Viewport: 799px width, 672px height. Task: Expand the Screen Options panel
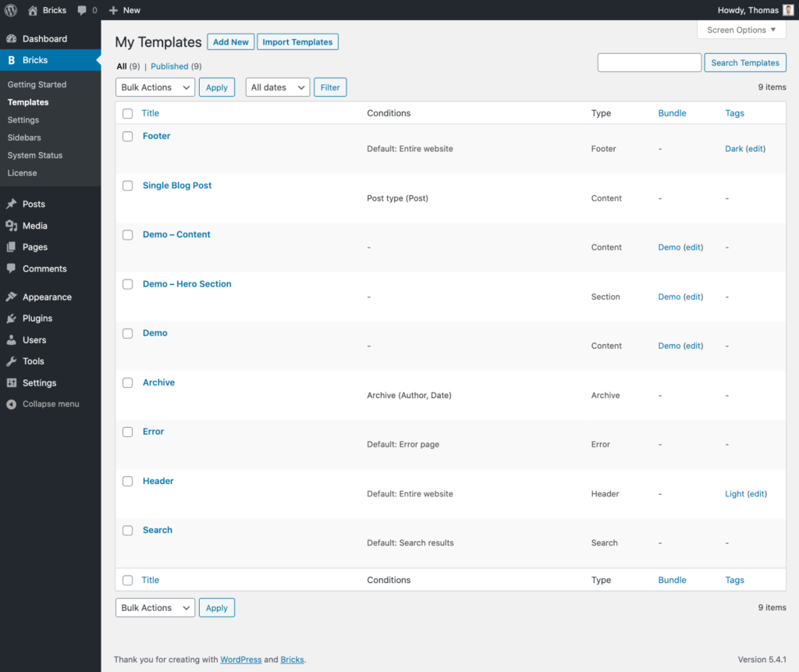[741, 30]
